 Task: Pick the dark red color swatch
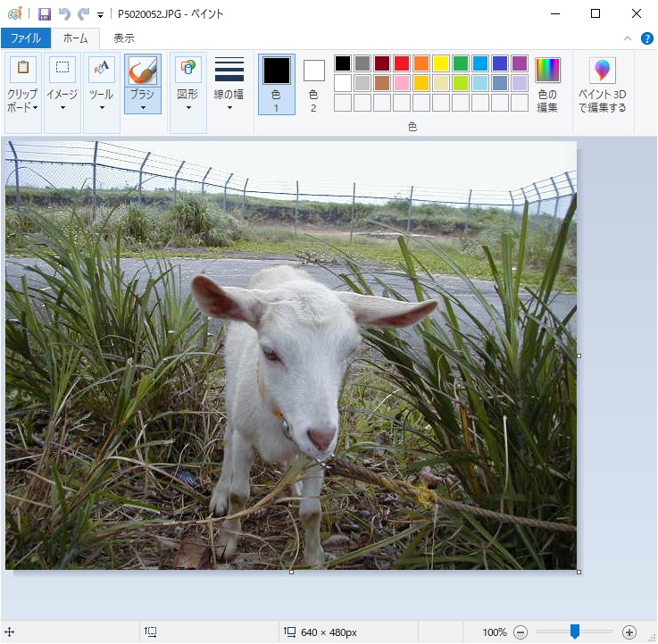click(x=382, y=63)
